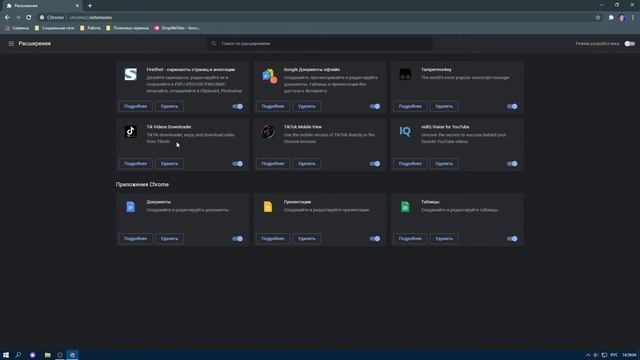Disable the Таблицы Chrome app
Viewport: 640px width, 360px height.
click(512, 239)
